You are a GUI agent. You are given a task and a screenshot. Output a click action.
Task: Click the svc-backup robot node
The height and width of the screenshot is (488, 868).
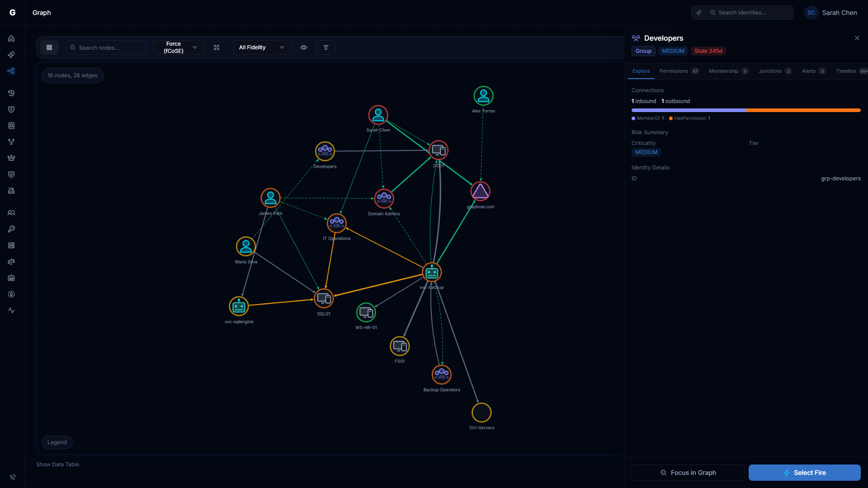[432, 272]
